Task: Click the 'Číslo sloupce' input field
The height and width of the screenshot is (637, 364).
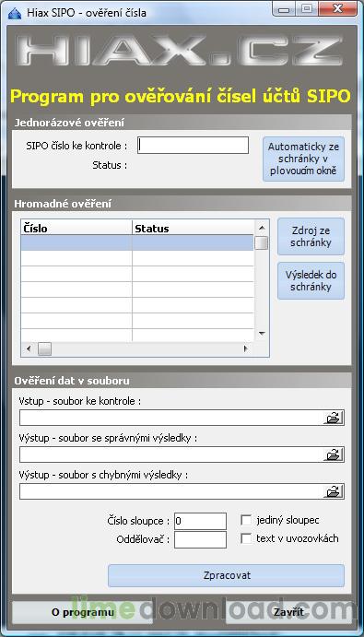Action: 200,521
